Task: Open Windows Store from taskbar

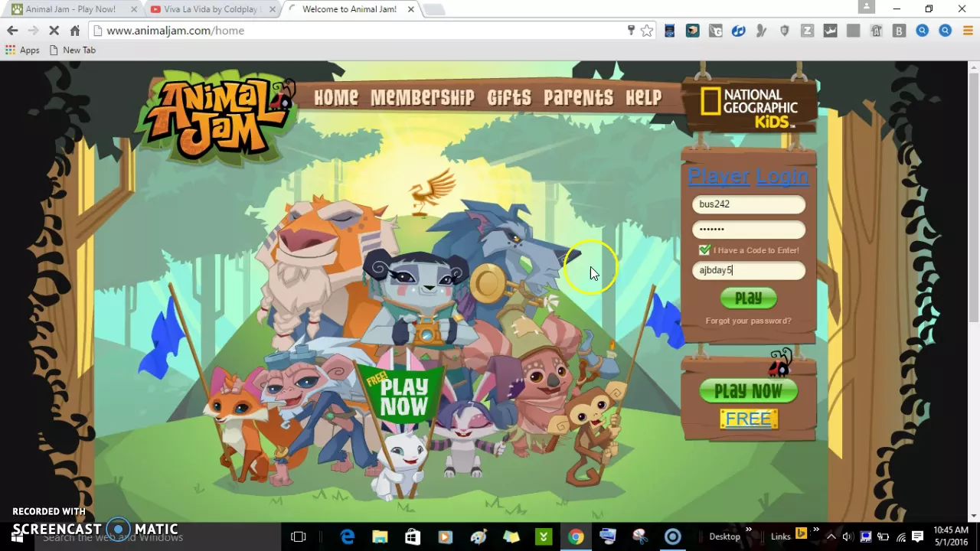Action: point(412,536)
